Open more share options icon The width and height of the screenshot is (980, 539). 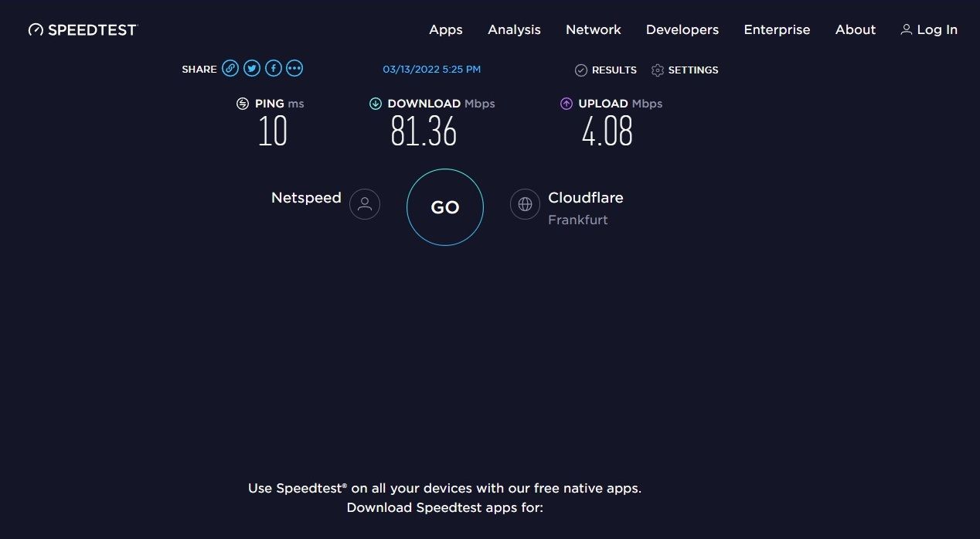pyautogui.click(x=294, y=69)
